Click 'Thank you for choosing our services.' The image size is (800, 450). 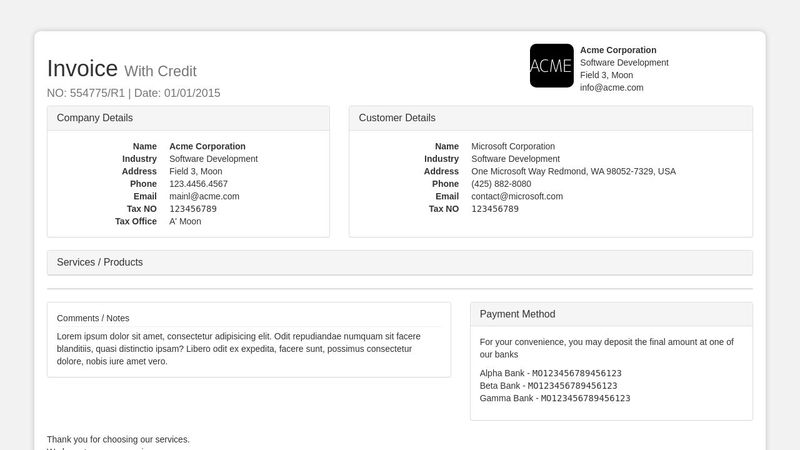(x=118, y=439)
